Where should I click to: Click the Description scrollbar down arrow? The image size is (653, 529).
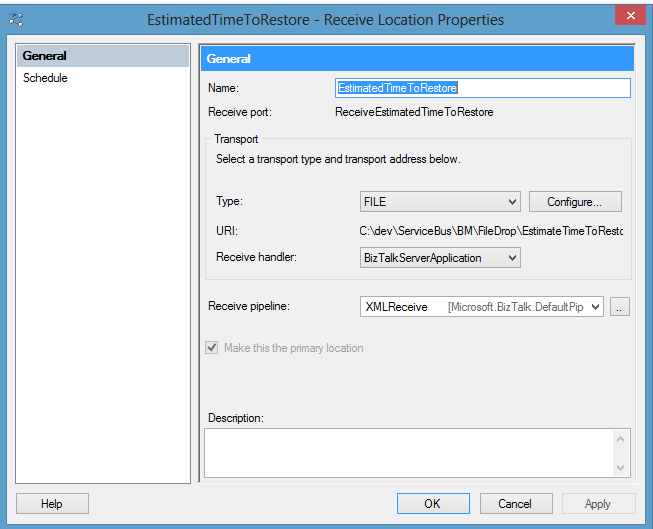[621, 467]
